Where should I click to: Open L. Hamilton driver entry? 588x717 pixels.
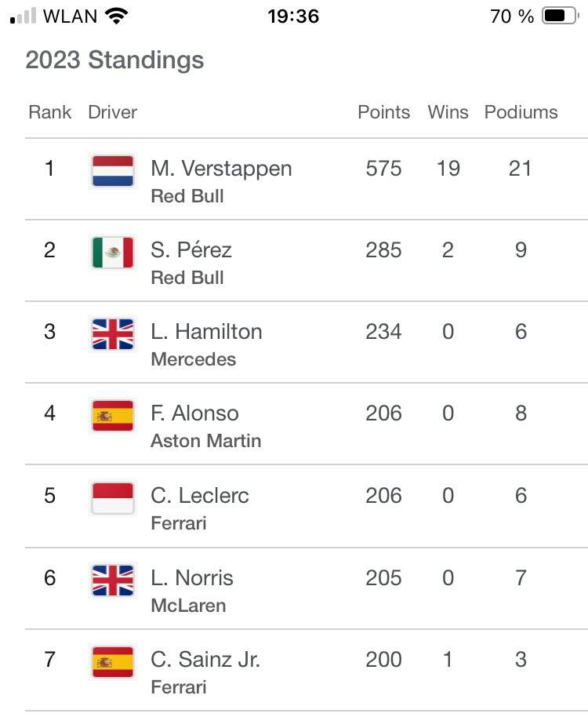coord(206,332)
